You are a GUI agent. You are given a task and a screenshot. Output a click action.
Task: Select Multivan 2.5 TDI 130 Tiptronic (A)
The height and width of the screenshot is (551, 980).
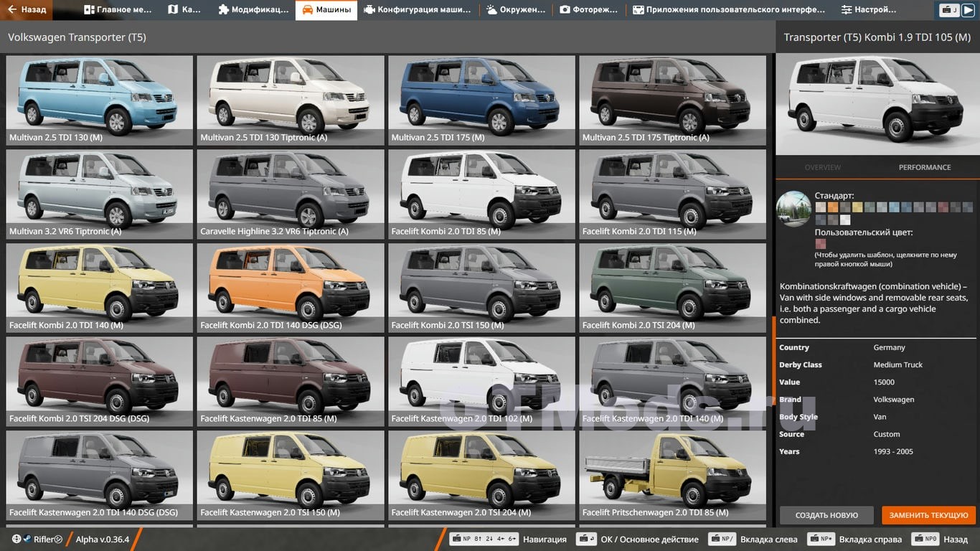[291, 100]
